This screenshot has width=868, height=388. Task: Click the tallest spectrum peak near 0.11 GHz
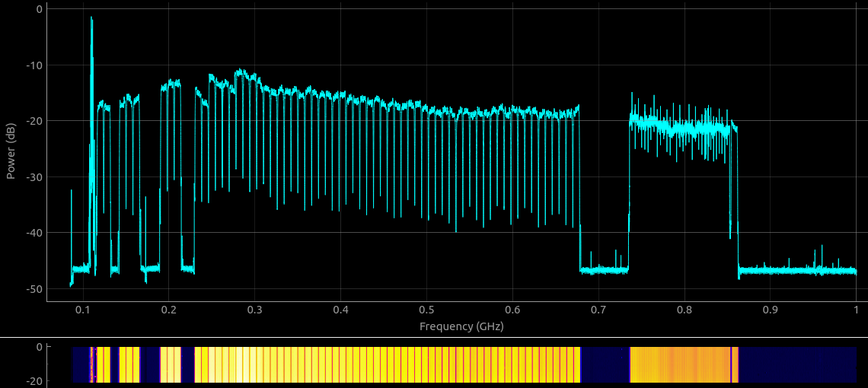point(91,20)
